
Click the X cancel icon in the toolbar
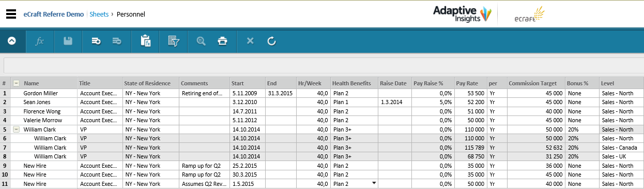click(250, 41)
